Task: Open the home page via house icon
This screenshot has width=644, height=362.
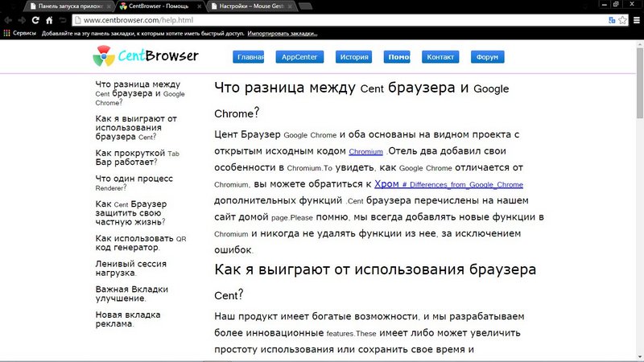Action: point(49,20)
